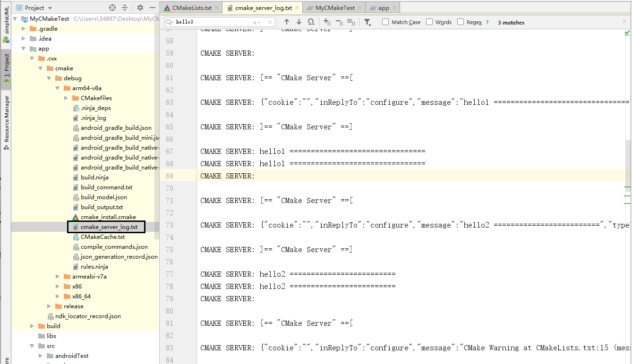The image size is (632, 364).
Task: Enable Words checkbox
Action: pyautogui.click(x=429, y=22)
